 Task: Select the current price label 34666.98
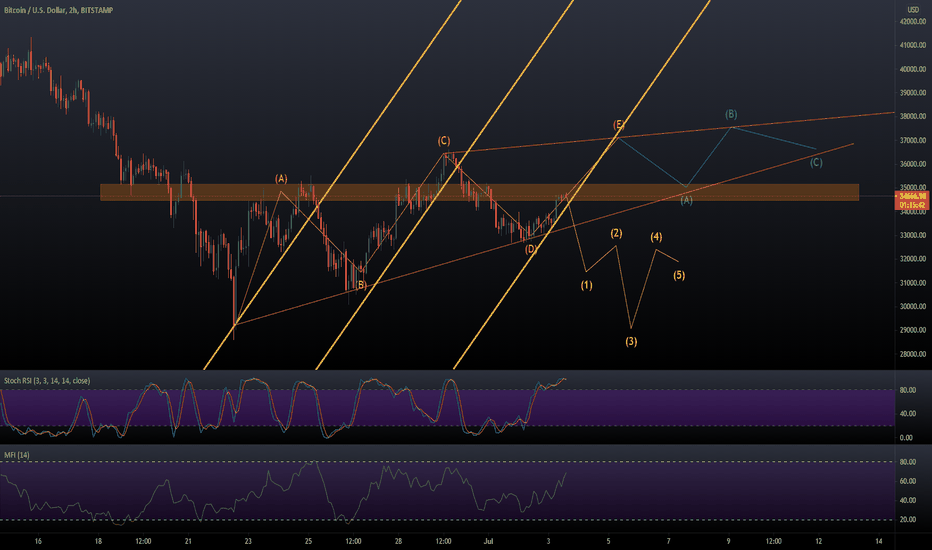pos(912,196)
